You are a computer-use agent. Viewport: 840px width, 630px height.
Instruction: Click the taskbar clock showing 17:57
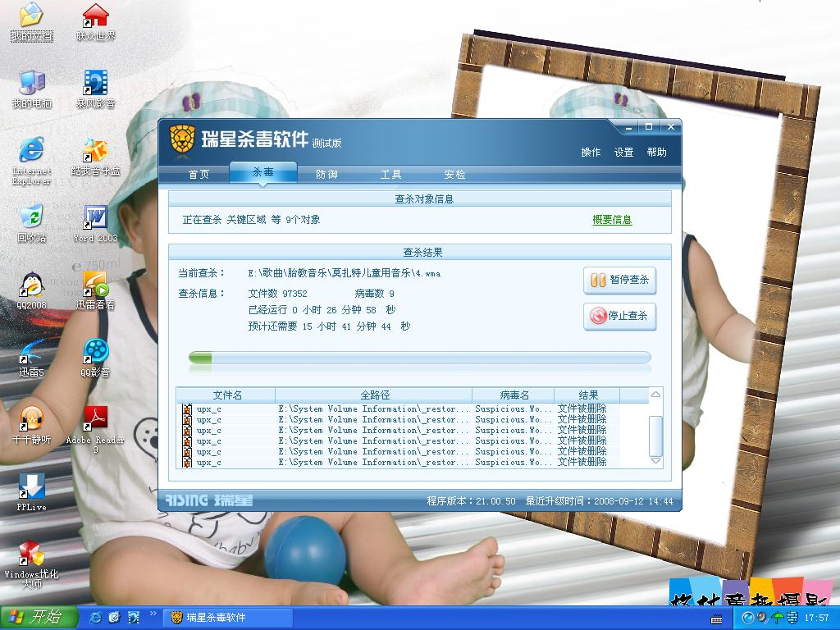816,619
